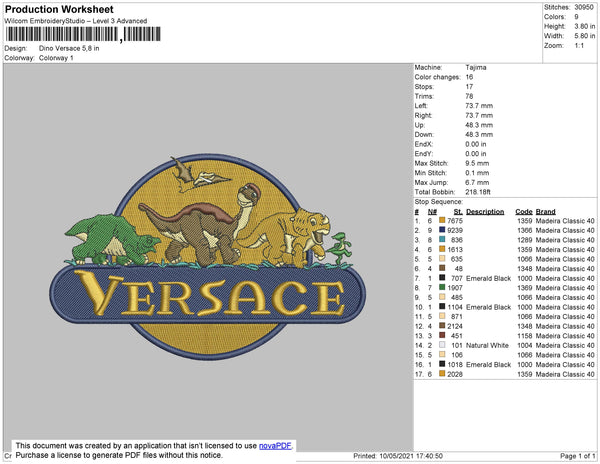Select the brown swatch beside 48 stitches

click(x=442, y=268)
